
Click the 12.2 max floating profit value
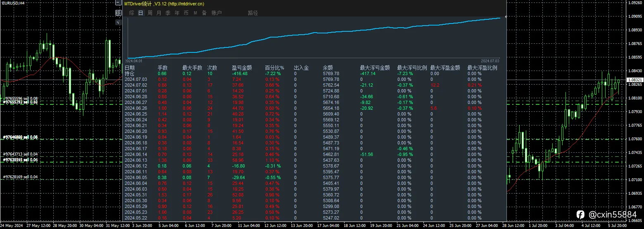[x=435, y=85]
